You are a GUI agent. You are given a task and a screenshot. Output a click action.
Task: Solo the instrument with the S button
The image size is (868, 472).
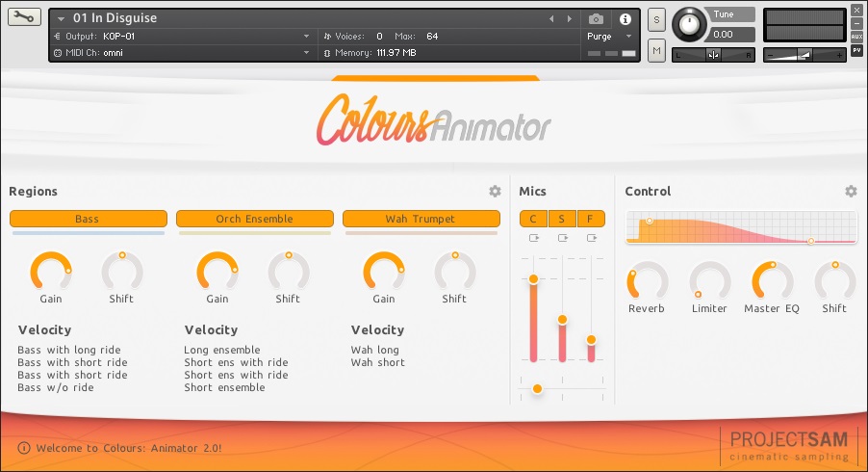pyautogui.click(x=656, y=20)
